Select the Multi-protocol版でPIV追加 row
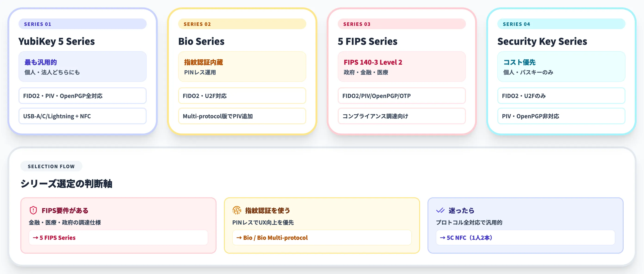This screenshot has height=274, width=644. point(242,116)
